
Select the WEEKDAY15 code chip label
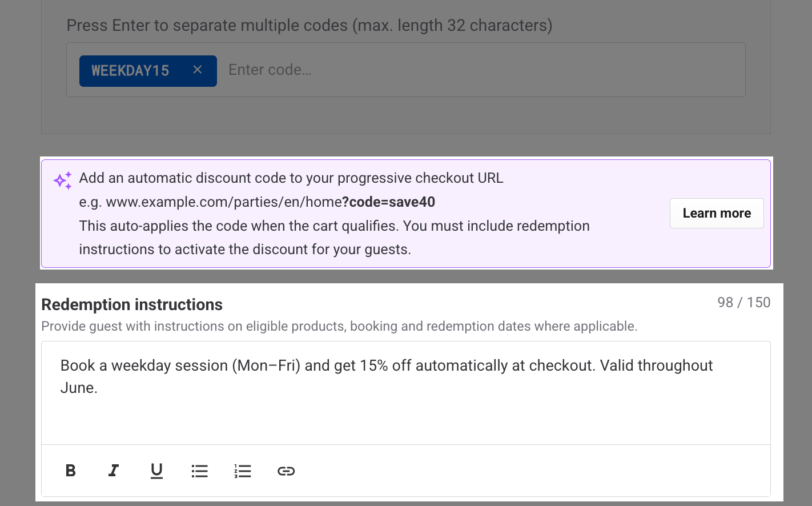pyautogui.click(x=130, y=71)
